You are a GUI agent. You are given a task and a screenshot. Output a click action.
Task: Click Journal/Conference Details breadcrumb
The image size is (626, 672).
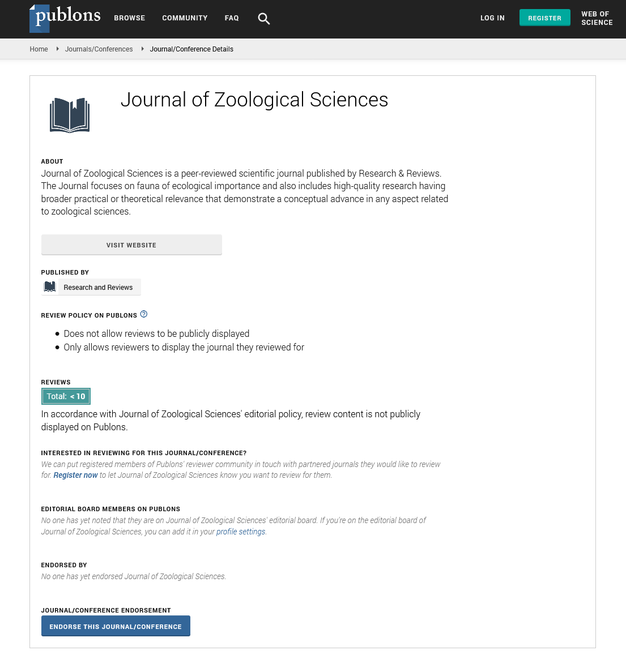(x=191, y=49)
